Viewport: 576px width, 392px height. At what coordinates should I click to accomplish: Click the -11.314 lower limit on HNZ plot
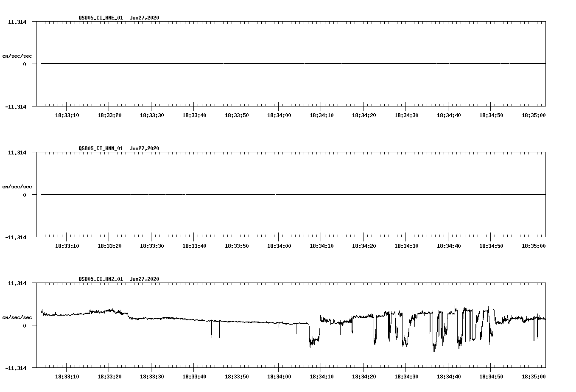16,368
